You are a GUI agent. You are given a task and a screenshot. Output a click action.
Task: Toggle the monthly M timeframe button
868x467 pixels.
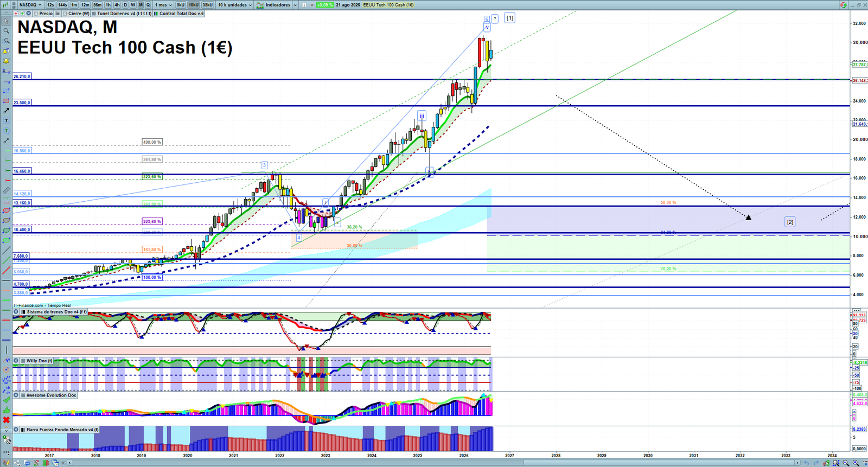pyautogui.click(x=141, y=5)
